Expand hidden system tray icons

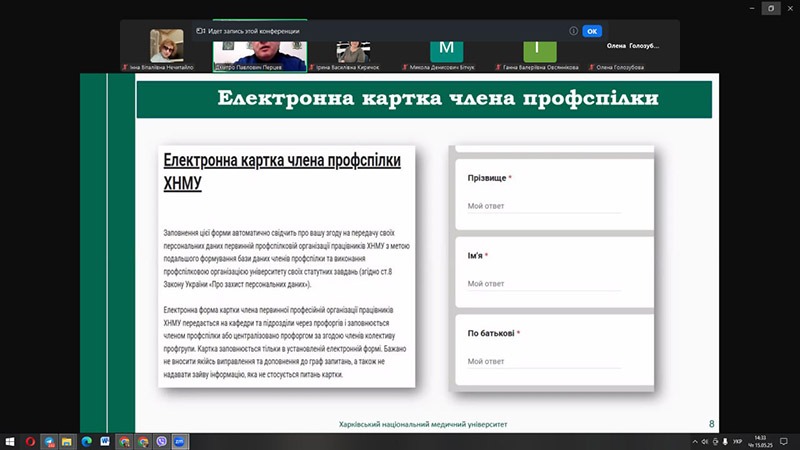pyautogui.click(x=695, y=440)
